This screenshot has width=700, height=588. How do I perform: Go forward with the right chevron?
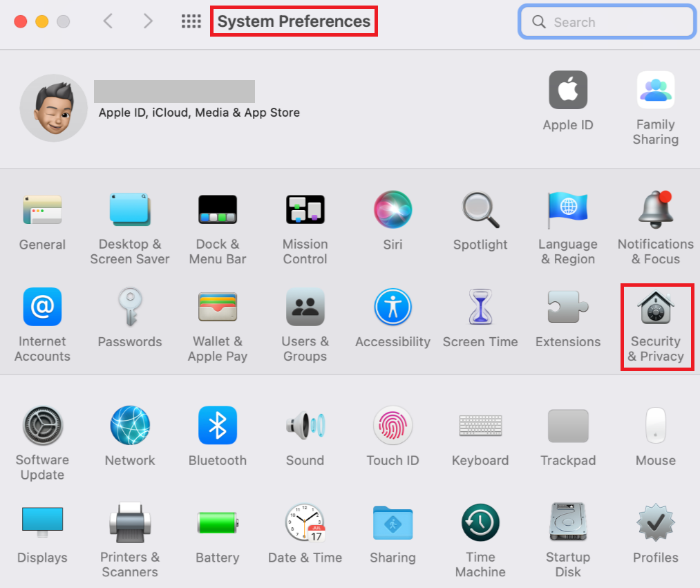(x=148, y=21)
